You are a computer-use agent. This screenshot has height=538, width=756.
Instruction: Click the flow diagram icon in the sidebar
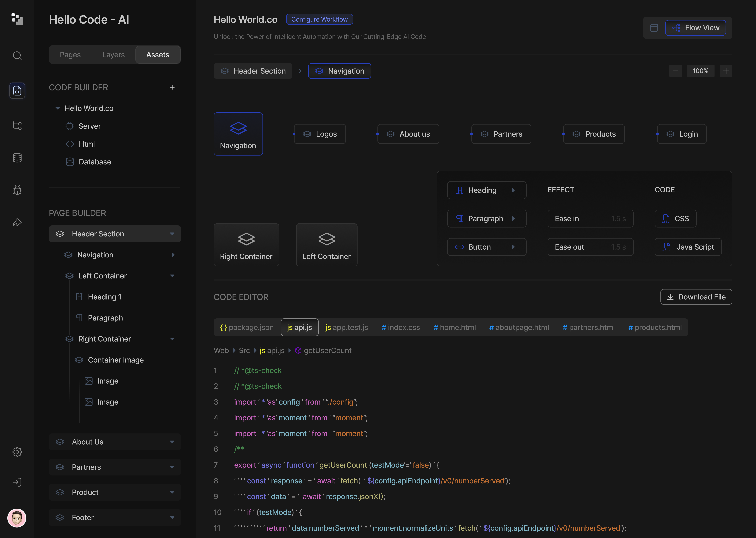point(17,126)
